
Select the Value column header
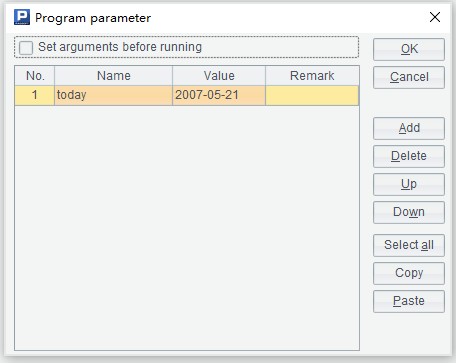click(x=219, y=76)
